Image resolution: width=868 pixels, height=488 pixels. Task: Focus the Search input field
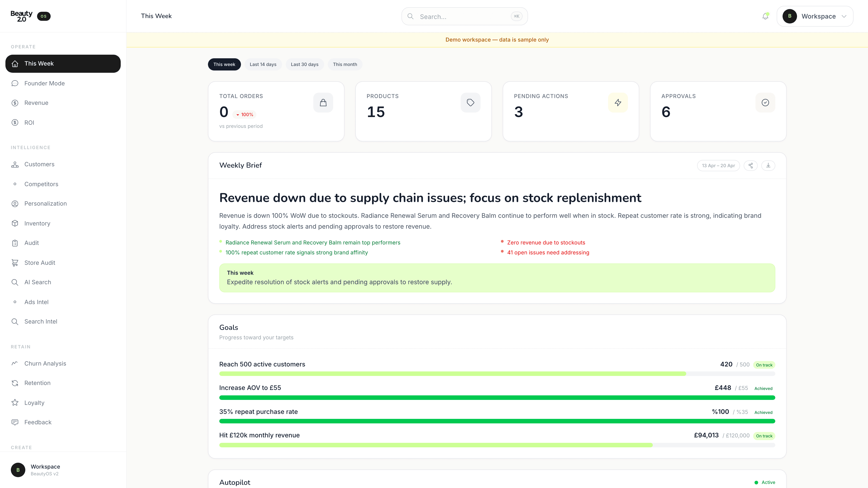point(465,16)
